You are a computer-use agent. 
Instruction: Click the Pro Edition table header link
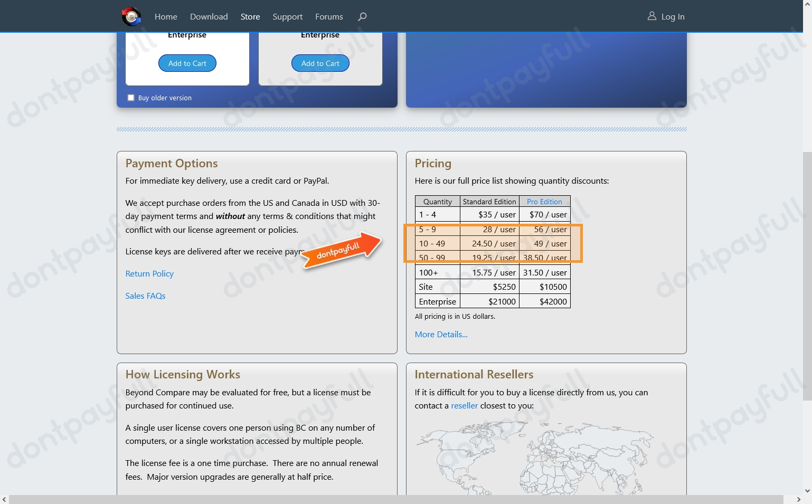544,202
